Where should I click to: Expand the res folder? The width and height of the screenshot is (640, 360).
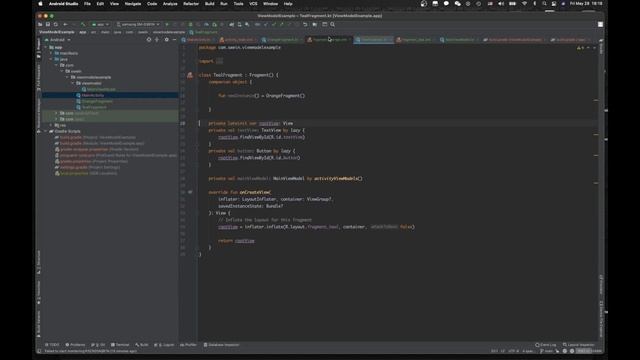pyautogui.click(x=51, y=125)
